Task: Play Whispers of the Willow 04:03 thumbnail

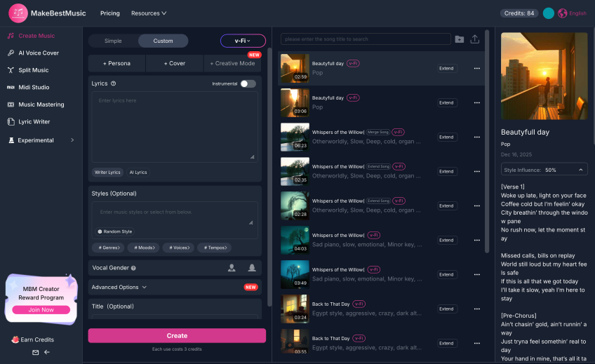Action: pyautogui.click(x=295, y=240)
